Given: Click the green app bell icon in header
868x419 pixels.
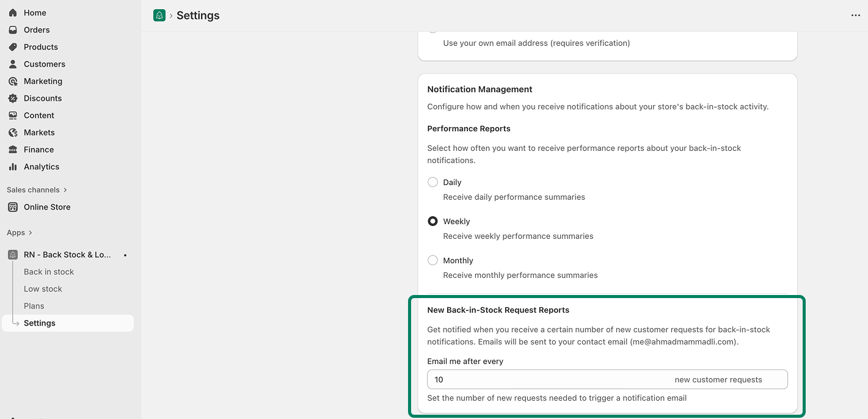Looking at the screenshot, I should point(159,15).
